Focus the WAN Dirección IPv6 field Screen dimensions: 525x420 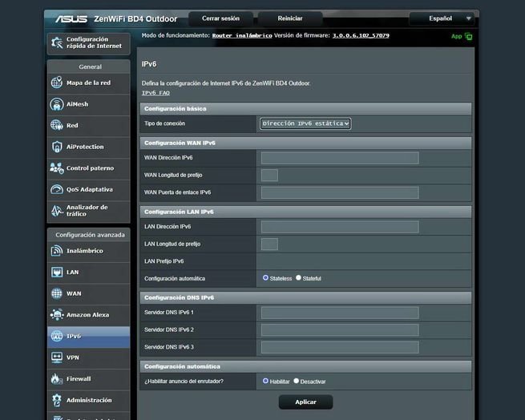340,158
